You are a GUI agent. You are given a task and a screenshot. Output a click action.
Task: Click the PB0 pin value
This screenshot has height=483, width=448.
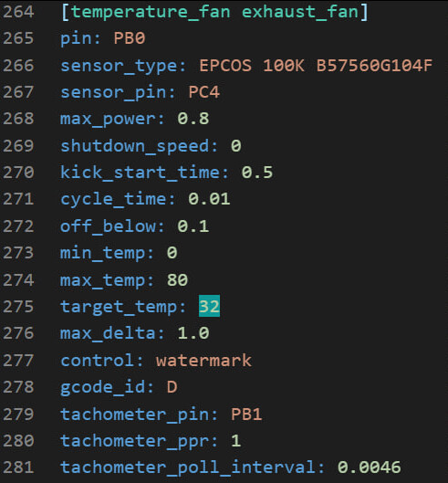[130, 39]
